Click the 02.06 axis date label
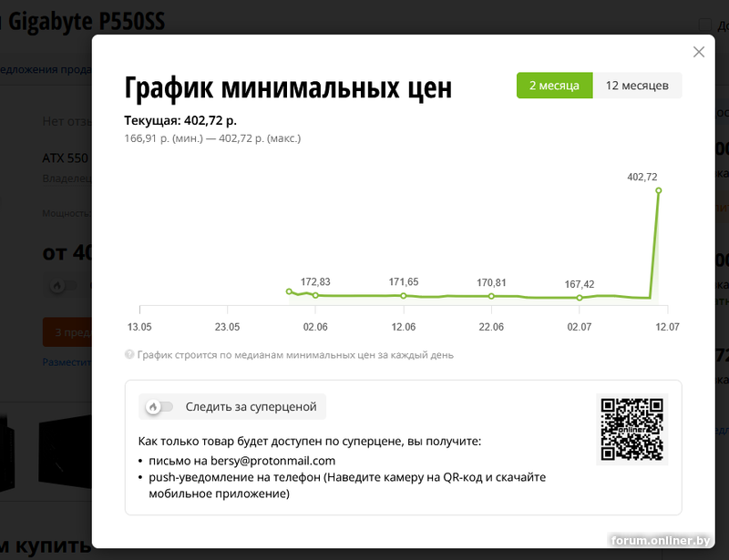 click(315, 327)
